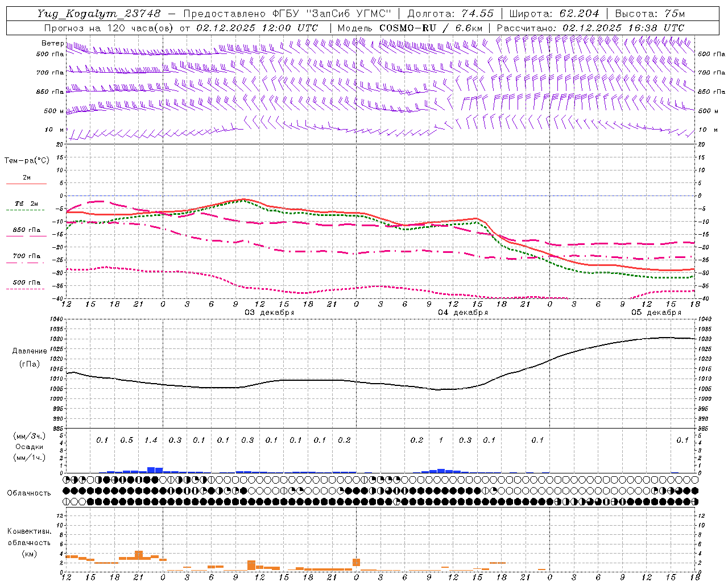The height and width of the screenshot is (582, 728).
Task: Click the 700 гПа temperature legend label
Action: [x=26, y=256]
